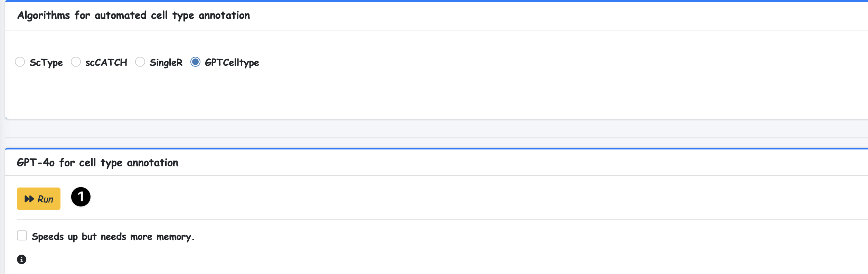
Task: Click the GPTCelltype label text
Action: [x=232, y=63]
